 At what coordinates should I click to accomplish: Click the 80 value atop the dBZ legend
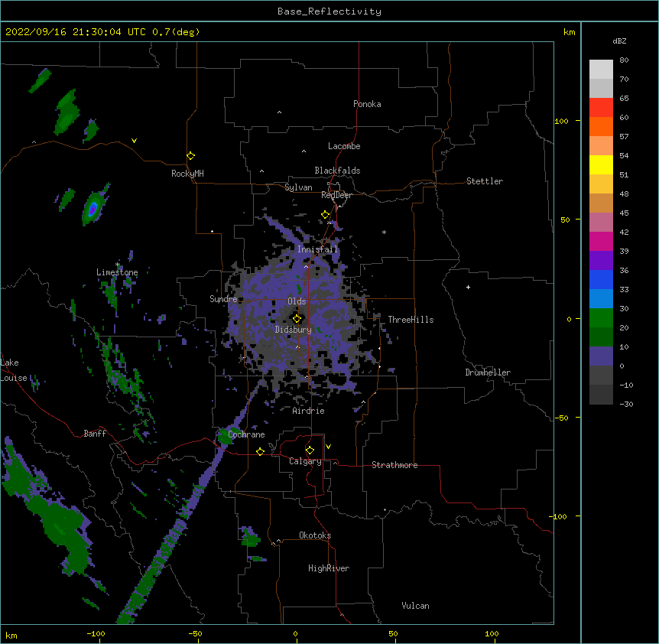(624, 60)
